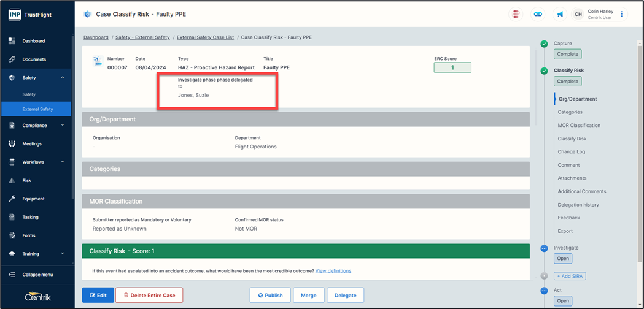
Task: Expand the Compliance sidebar menu
Action: coord(62,126)
